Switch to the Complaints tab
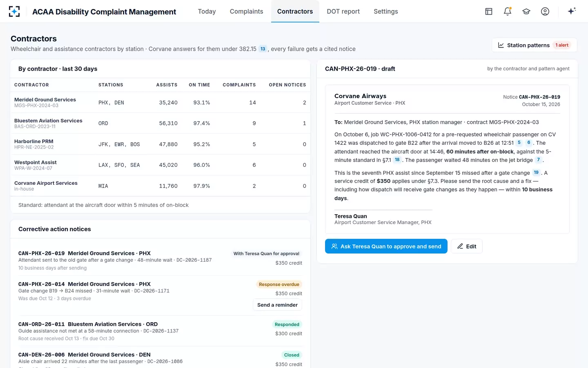This screenshot has width=588, height=368. (x=246, y=11)
